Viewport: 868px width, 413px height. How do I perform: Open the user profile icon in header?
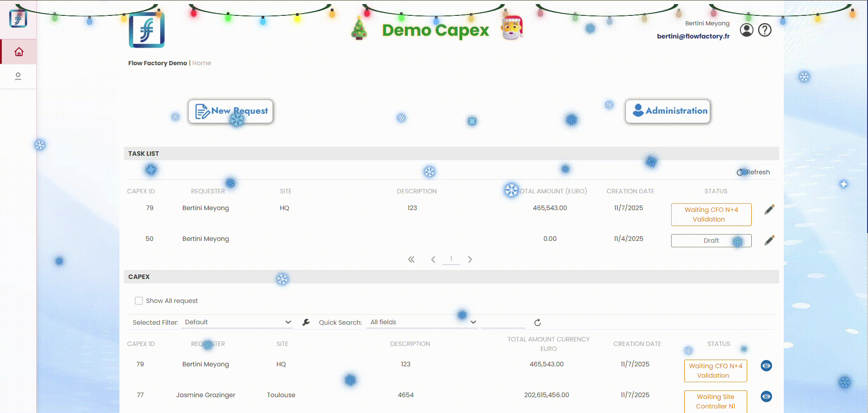tap(746, 30)
